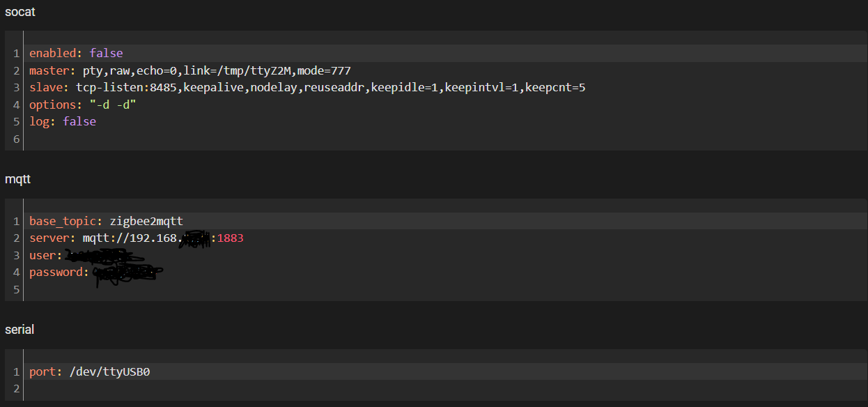Image resolution: width=868 pixels, height=407 pixels.
Task: Click the socat section heading
Action: [20, 11]
